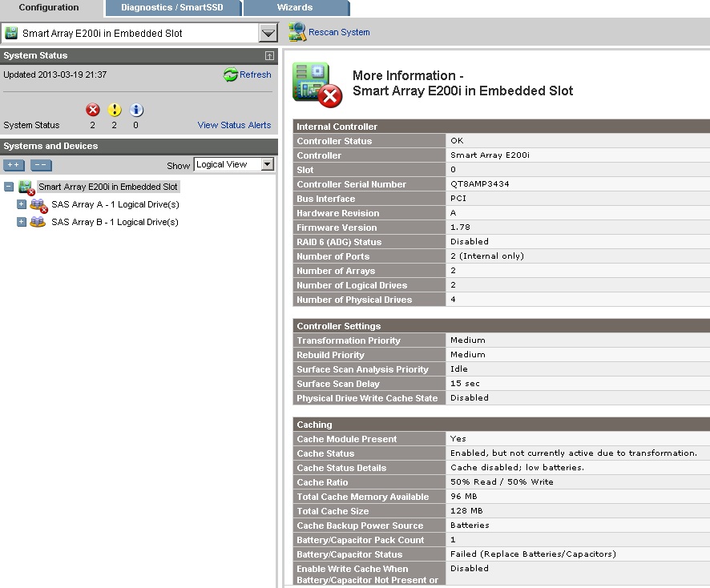The height and width of the screenshot is (588, 710).
Task: Switch to the Diagnostics / SmartSSD tab
Action: [x=172, y=8]
